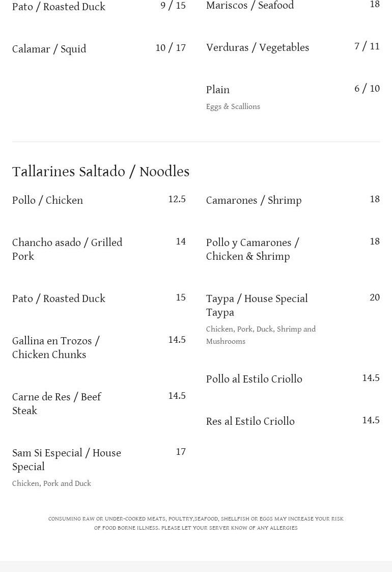
Task: Click Chancho asado / Grilled Pork
Action: (67, 249)
